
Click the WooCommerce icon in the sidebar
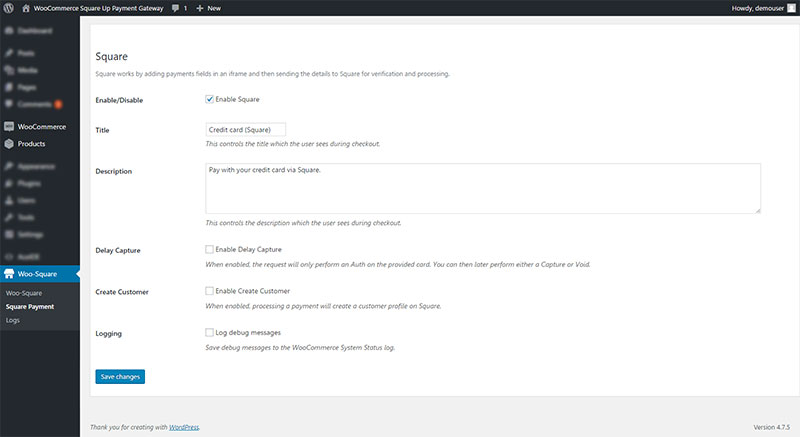(x=9, y=126)
